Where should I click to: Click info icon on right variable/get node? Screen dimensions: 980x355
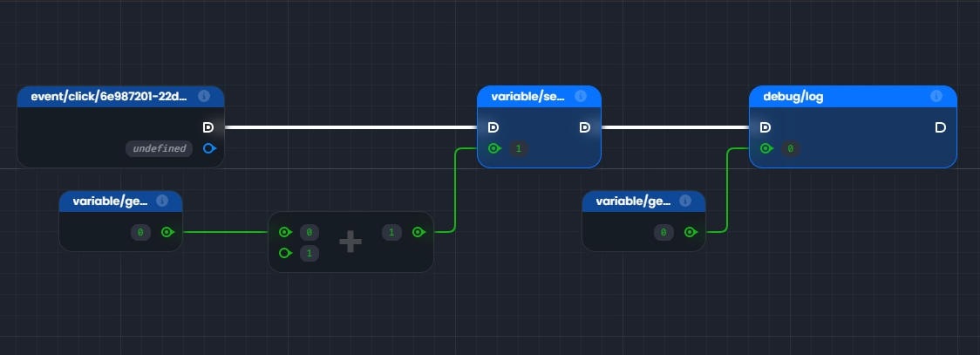coord(685,201)
